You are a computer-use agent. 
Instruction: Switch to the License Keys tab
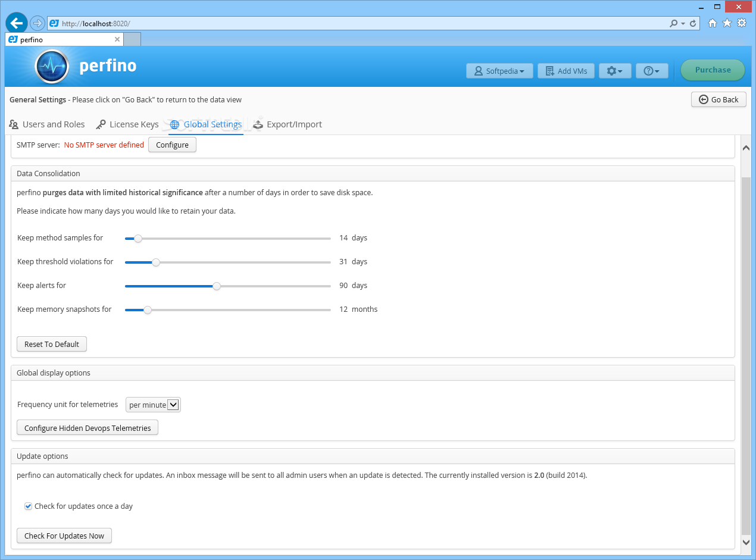click(127, 124)
